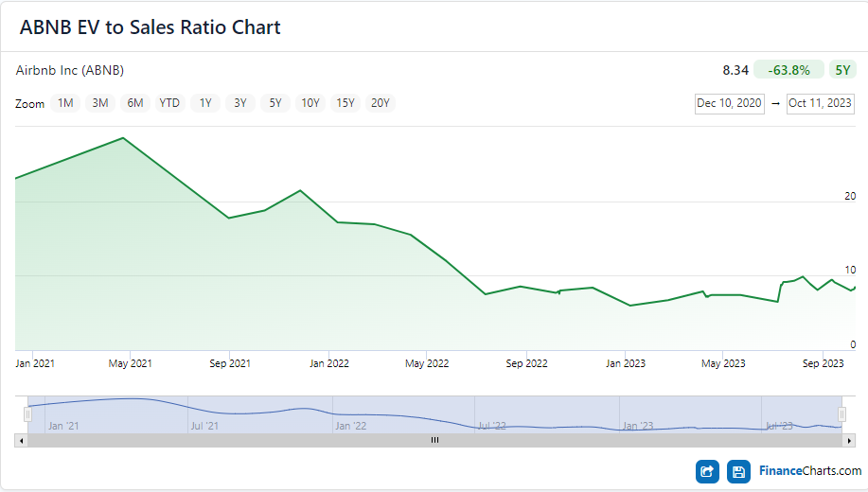The height and width of the screenshot is (492, 868).
Task: Click the Airbnb Inc (ABNB) label
Action: (70, 70)
